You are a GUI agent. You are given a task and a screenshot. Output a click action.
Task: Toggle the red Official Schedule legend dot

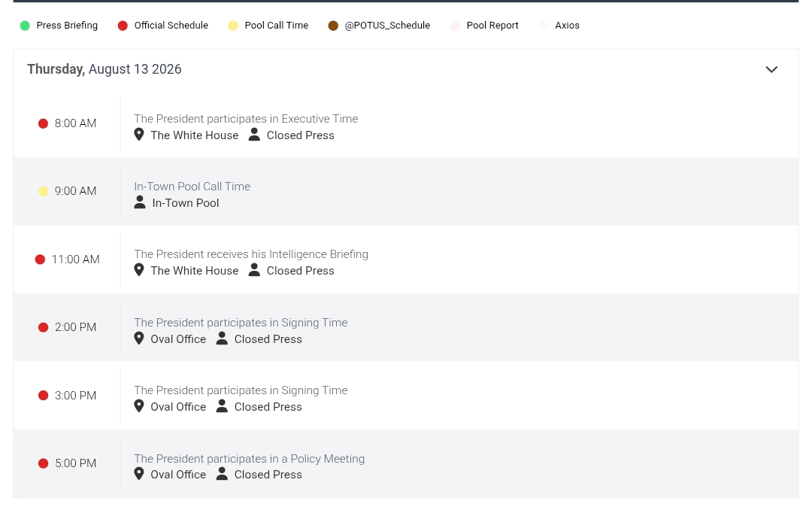click(x=123, y=26)
